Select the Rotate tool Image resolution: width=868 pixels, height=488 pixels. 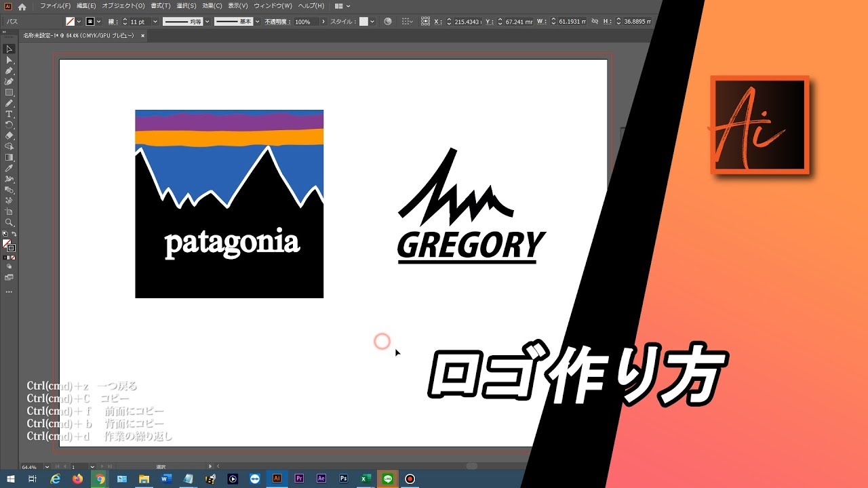9,125
